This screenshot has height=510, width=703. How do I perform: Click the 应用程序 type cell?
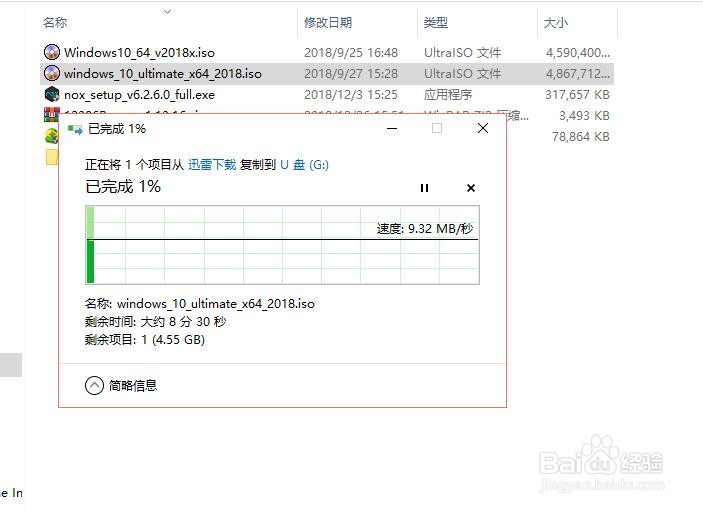[448, 95]
